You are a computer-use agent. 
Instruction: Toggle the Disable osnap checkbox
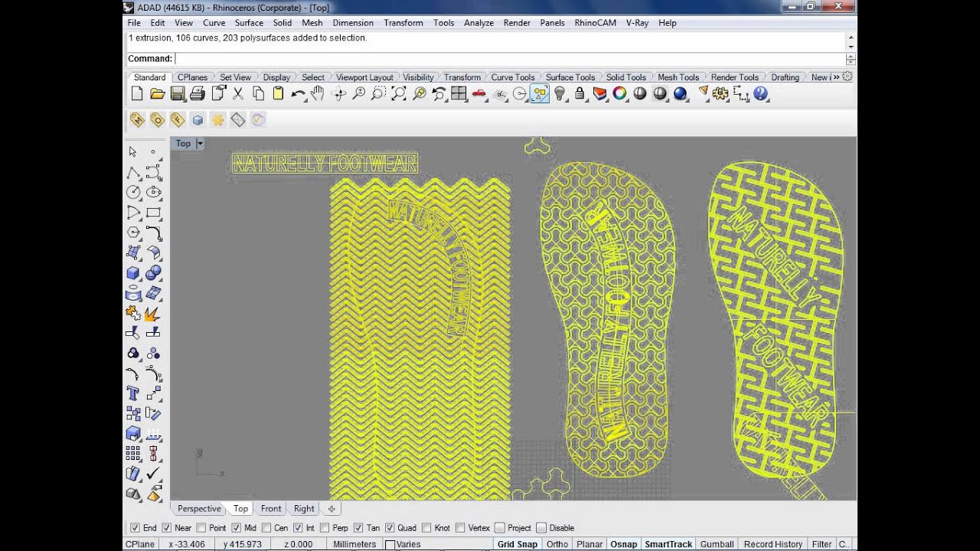(x=541, y=528)
